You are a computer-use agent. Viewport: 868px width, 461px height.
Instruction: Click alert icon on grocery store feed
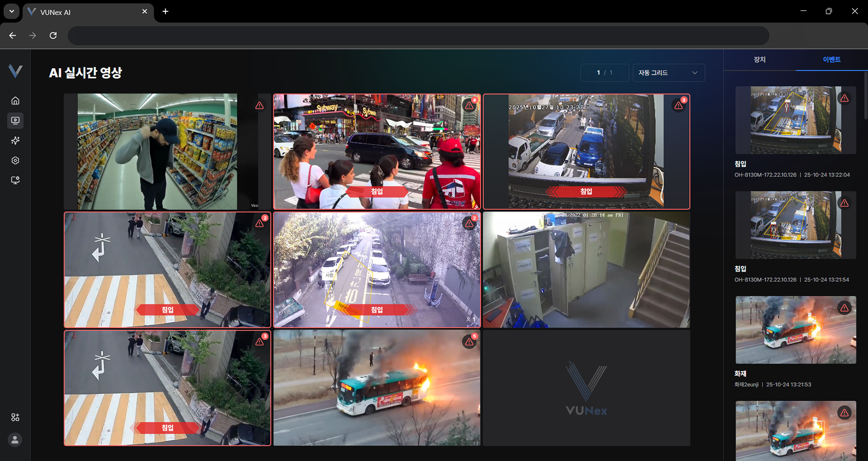point(259,105)
